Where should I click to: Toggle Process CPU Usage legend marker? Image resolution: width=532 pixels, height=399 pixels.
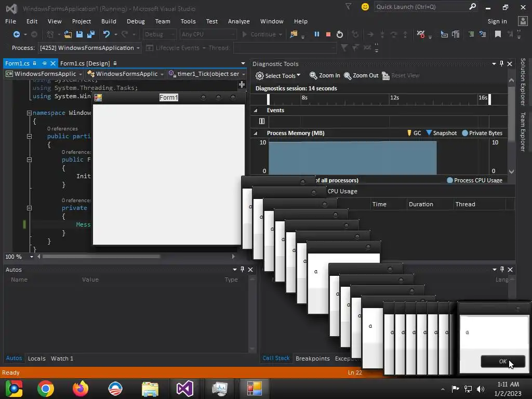[x=450, y=180]
